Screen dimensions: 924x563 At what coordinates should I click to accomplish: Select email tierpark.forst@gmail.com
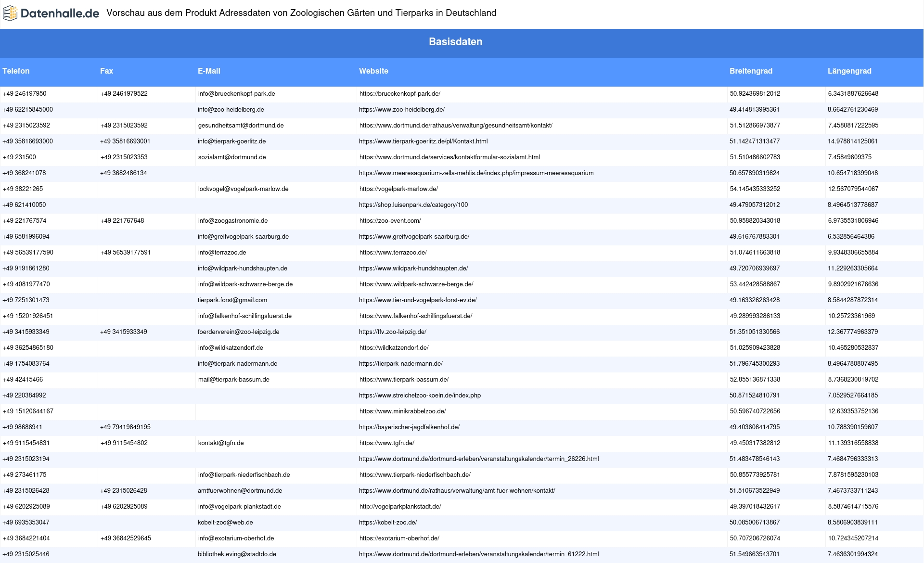pos(232,300)
